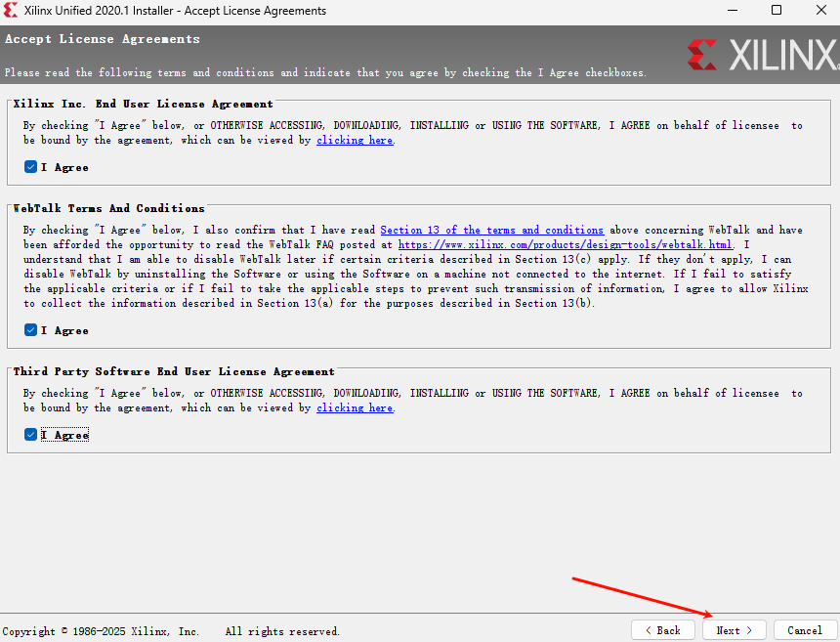Maximize the Xilinx installer window
Image resolution: width=840 pixels, height=642 pixels.
(x=777, y=11)
